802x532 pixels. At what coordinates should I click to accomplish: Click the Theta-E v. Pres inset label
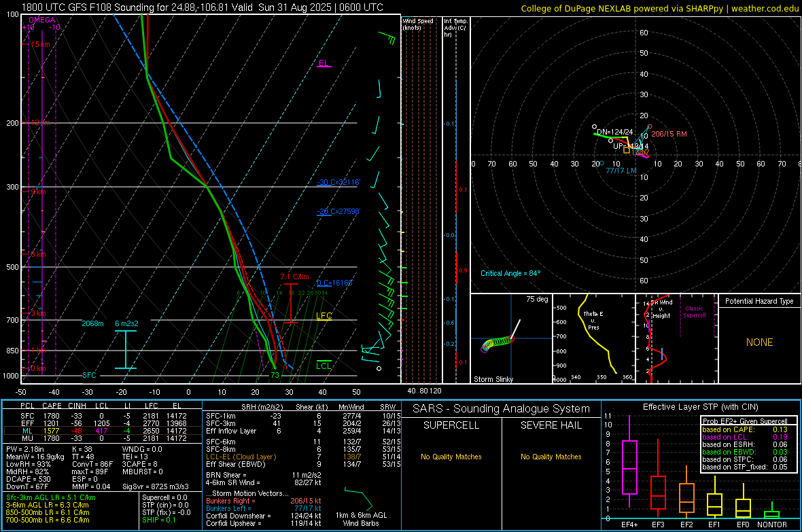pos(593,321)
